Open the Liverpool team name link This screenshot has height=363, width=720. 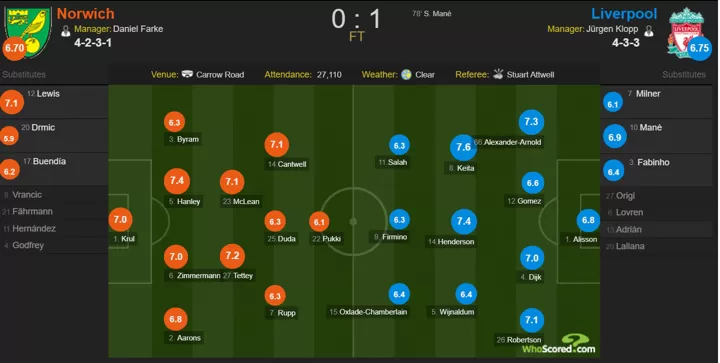[x=624, y=14]
